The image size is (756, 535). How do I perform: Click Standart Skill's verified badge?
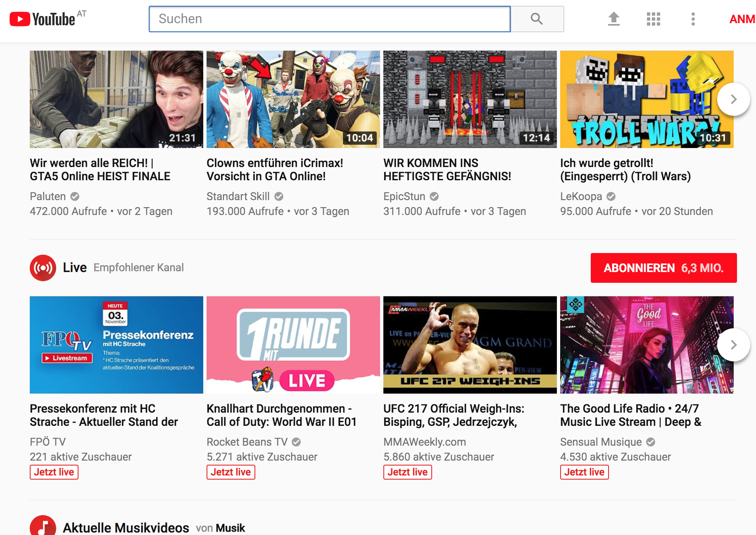coord(279,196)
